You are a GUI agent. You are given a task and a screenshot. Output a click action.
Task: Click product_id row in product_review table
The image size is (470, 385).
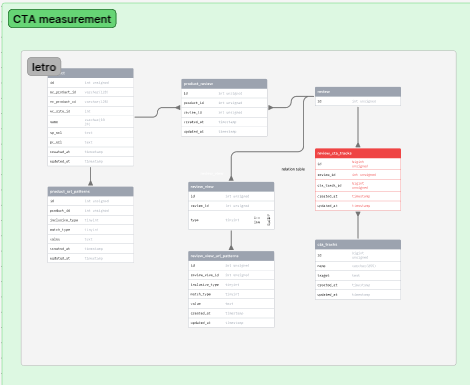[224, 103]
